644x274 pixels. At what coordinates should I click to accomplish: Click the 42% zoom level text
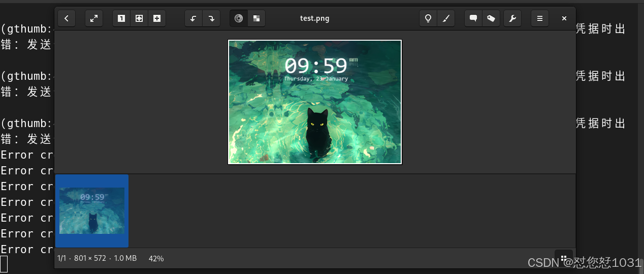(x=156, y=258)
